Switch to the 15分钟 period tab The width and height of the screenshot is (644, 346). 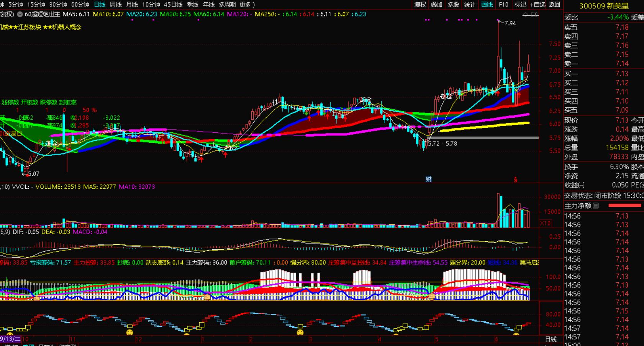(x=36, y=5)
